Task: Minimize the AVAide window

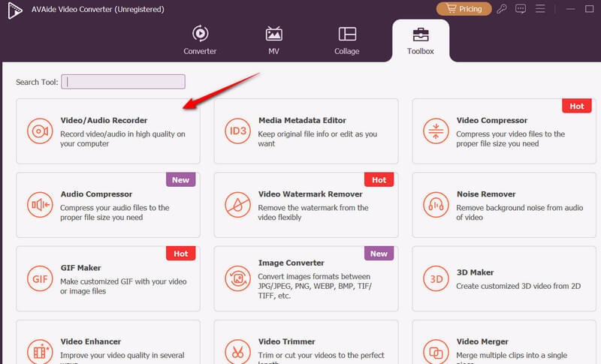Action: [x=570, y=9]
